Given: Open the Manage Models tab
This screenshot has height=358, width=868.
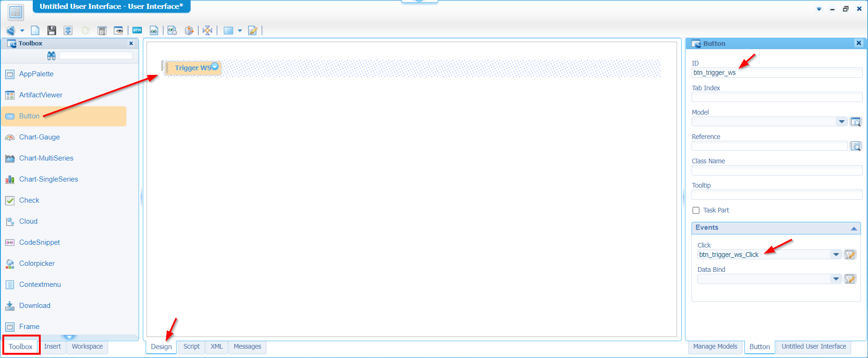Looking at the screenshot, I should [x=715, y=347].
